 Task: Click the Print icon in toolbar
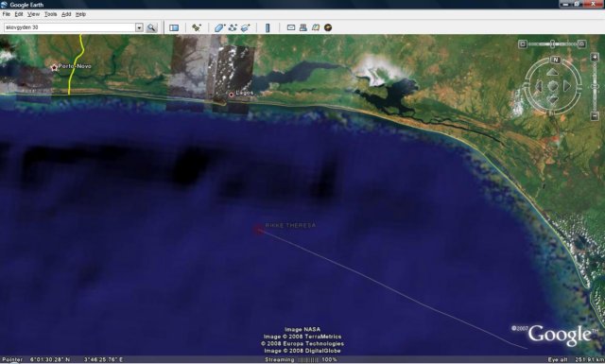[x=302, y=27]
